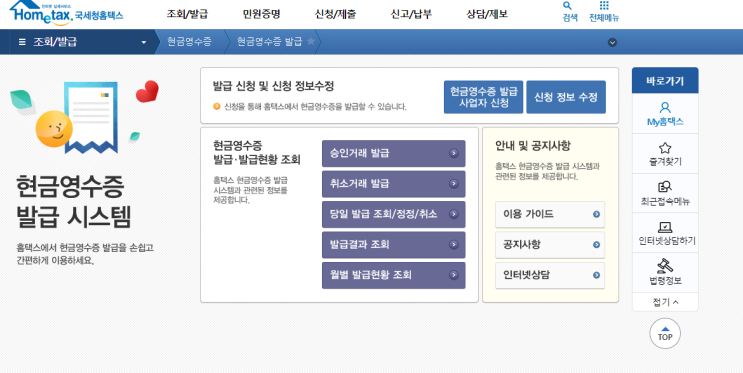743x373 pixels.
Task: Open My홈택스 person icon
Action: click(665, 108)
